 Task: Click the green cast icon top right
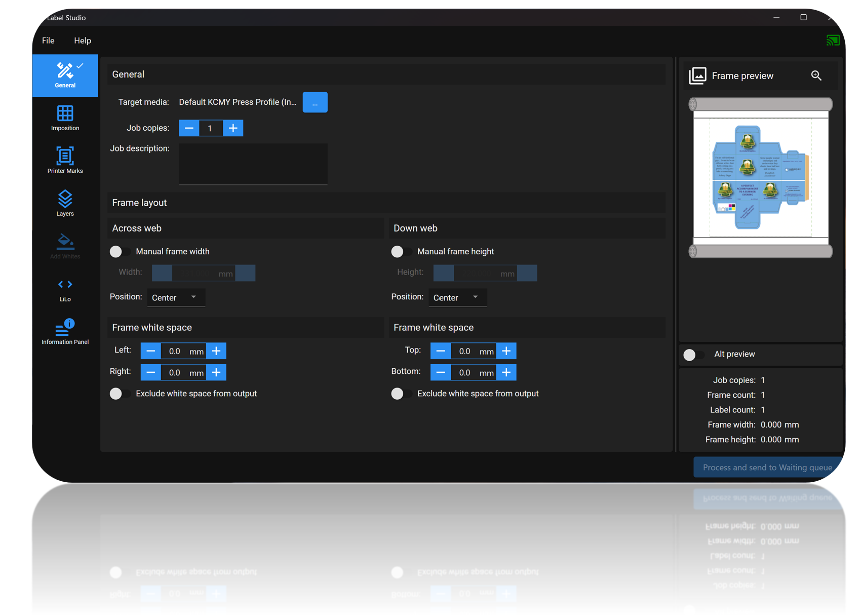point(832,40)
